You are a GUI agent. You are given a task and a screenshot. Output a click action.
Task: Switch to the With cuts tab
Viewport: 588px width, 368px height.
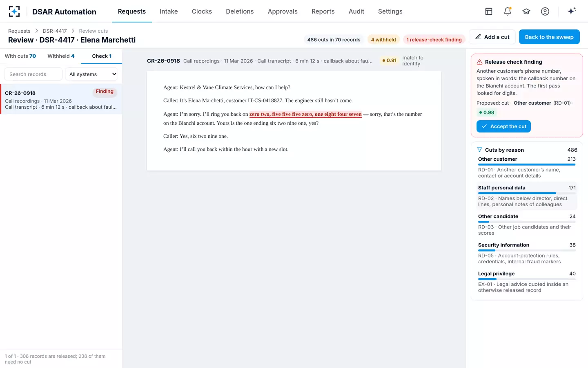(20, 56)
